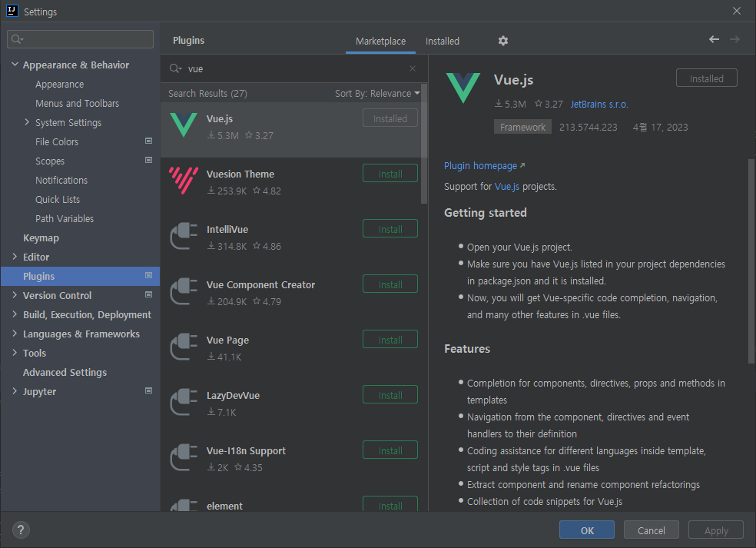Install Vuesion Theme plugin
The height and width of the screenshot is (548, 756).
point(390,174)
